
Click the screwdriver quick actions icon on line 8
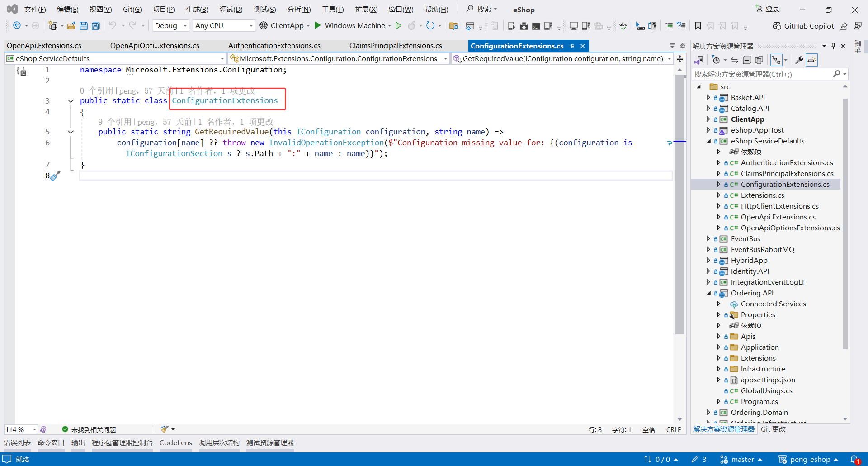[x=55, y=176]
